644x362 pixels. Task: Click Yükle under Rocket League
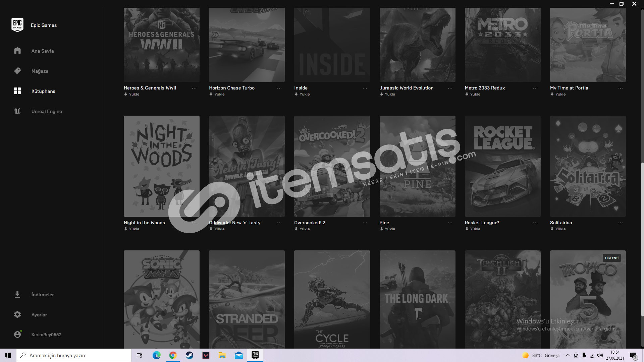pyautogui.click(x=473, y=229)
